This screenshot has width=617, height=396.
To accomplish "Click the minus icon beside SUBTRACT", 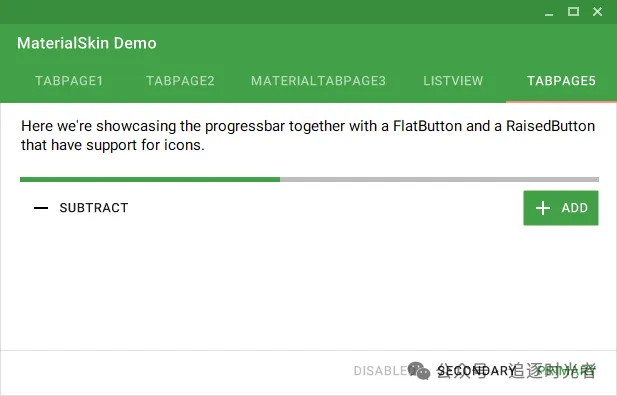I will [x=41, y=208].
